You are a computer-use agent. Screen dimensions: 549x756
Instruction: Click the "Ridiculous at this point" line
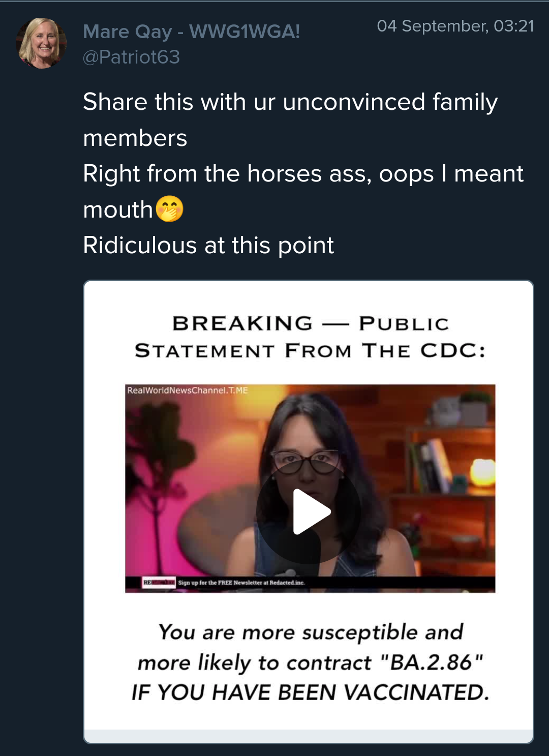[208, 245]
